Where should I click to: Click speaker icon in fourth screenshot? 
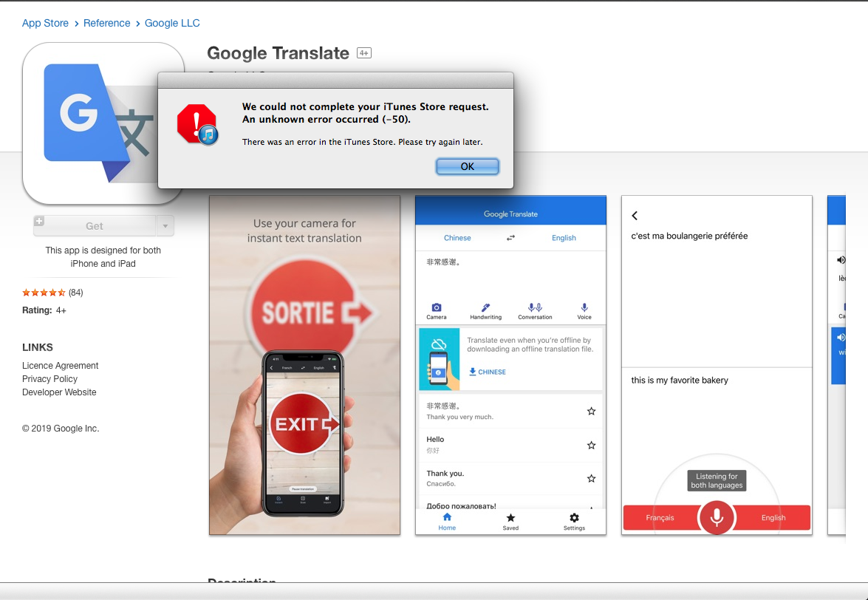click(x=841, y=260)
